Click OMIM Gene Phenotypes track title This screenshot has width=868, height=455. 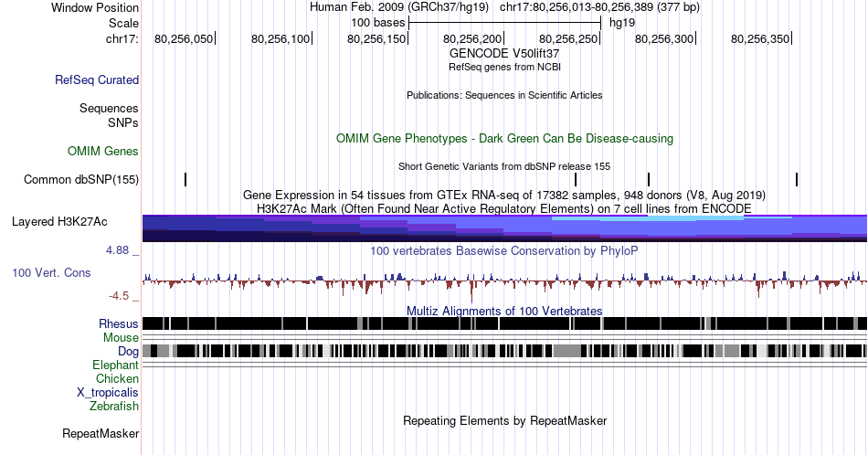tap(504, 138)
